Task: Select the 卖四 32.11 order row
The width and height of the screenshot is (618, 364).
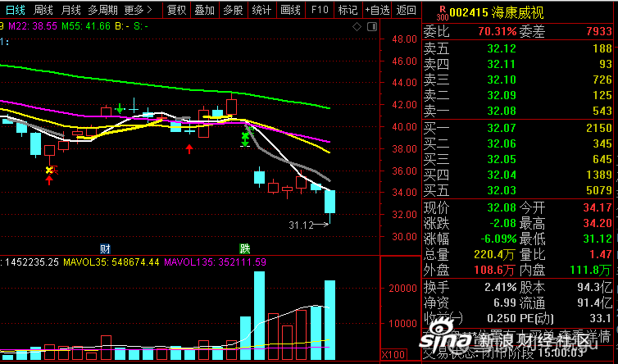Action: [517, 64]
